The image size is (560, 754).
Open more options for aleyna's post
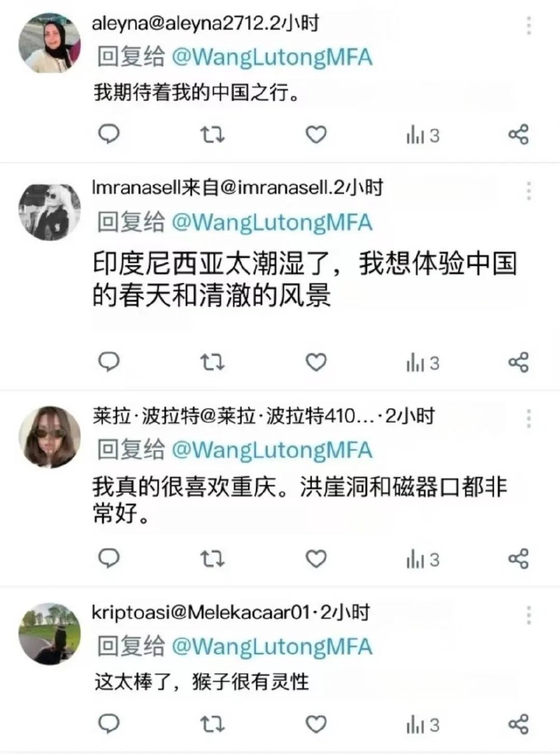(529, 26)
